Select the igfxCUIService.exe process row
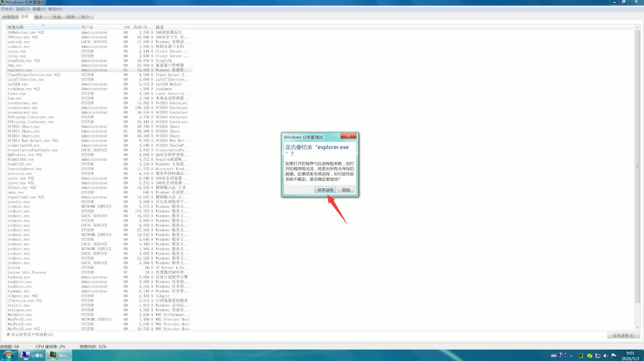Image resolution: width=644 pixels, height=361 pixels. click(99, 80)
